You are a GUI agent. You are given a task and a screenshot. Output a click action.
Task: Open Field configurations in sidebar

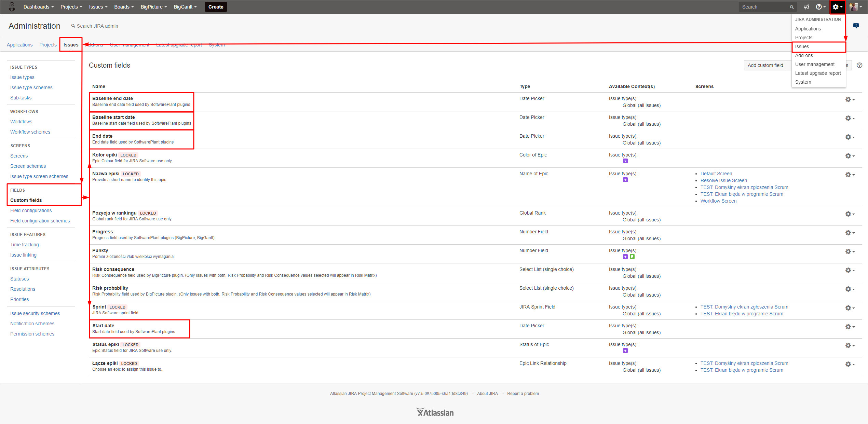coord(31,210)
